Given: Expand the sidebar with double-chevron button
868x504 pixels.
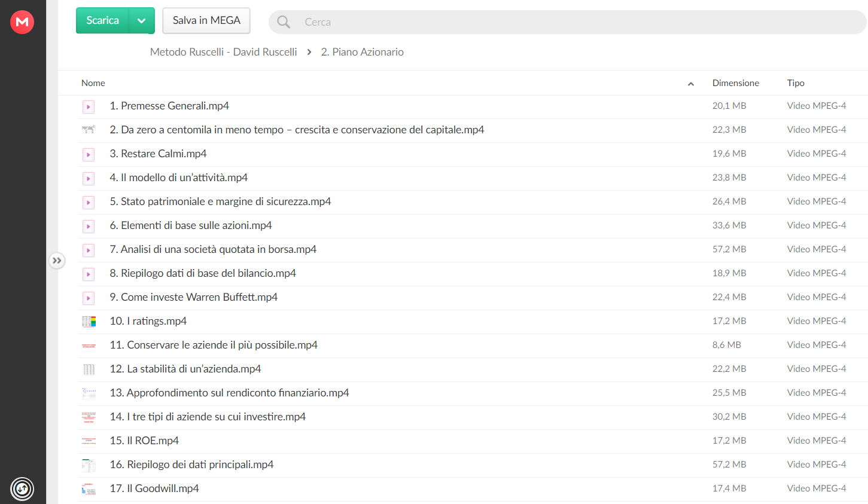Looking at the screenshot, I should click(x=57, y=261).
